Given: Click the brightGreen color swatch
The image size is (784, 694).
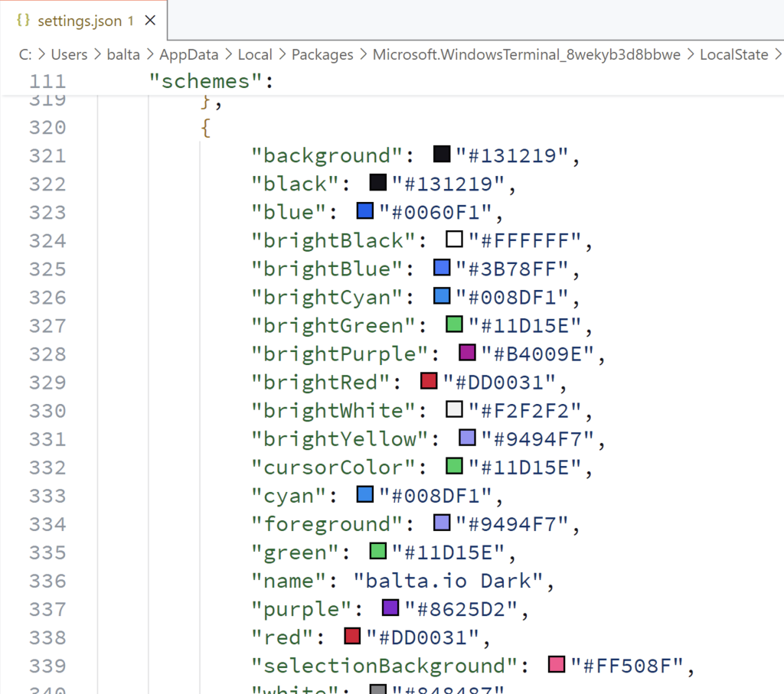Looking at the screenshot, I should (454, 324).
